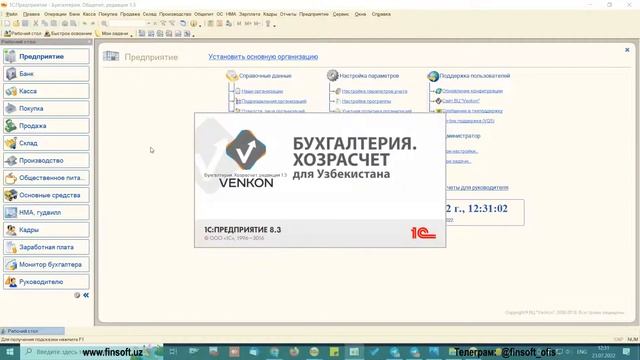Open sidebar panel settings gear icon

(x=77, y=295)
